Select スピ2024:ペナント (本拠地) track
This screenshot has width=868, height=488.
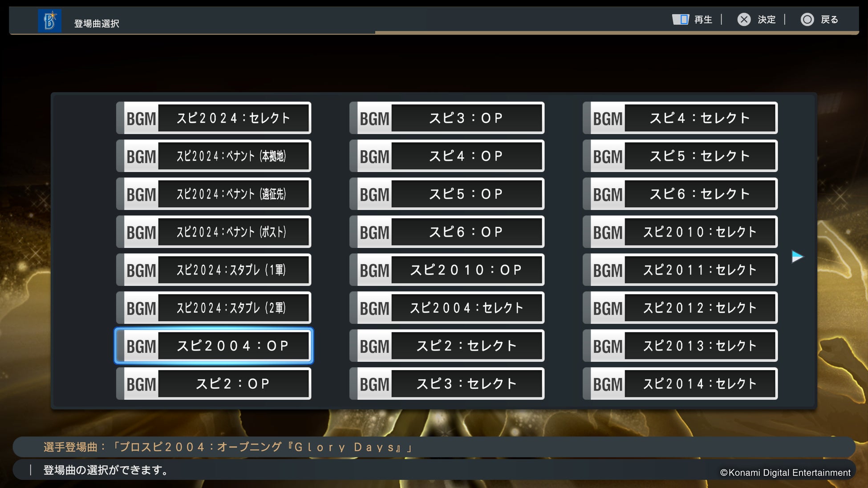coord(214,156)
